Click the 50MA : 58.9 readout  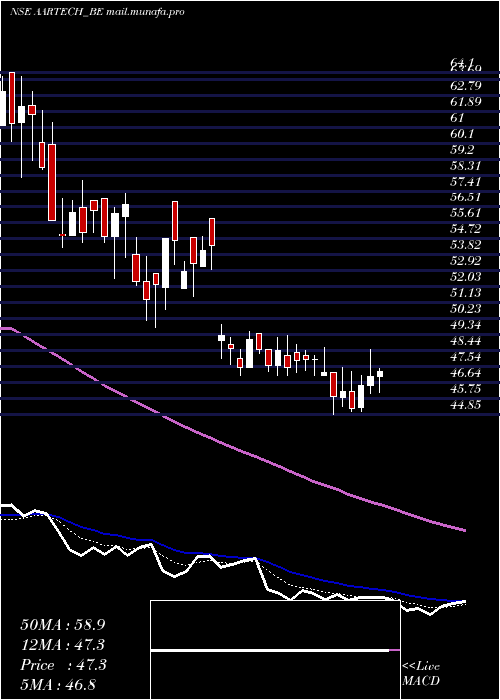63,625
